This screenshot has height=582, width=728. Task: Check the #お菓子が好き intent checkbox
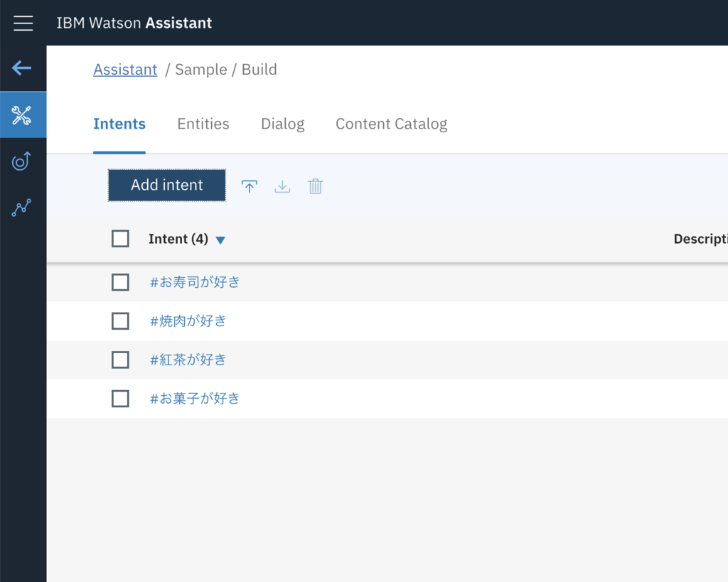pyautogui.click(x=120, y=399)
